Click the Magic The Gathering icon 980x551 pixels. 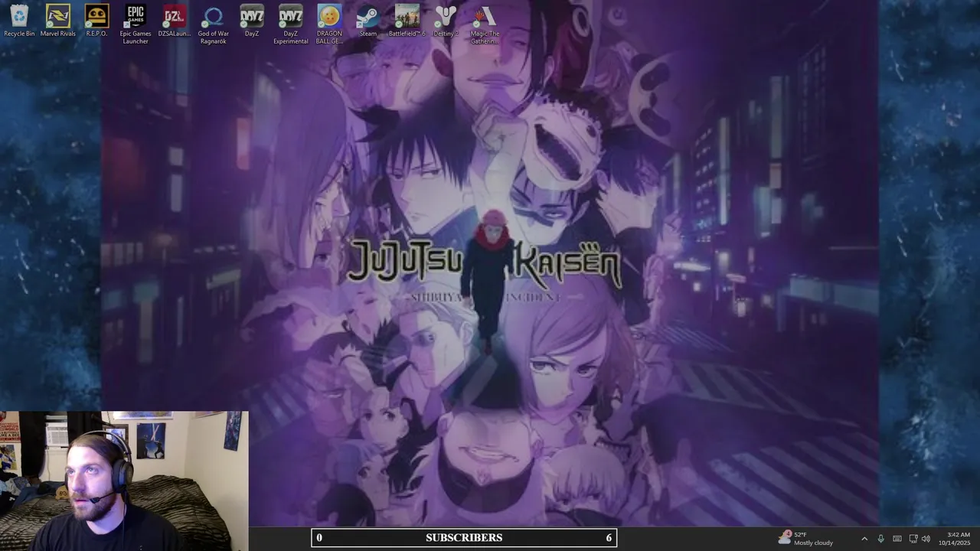(485, 24)
